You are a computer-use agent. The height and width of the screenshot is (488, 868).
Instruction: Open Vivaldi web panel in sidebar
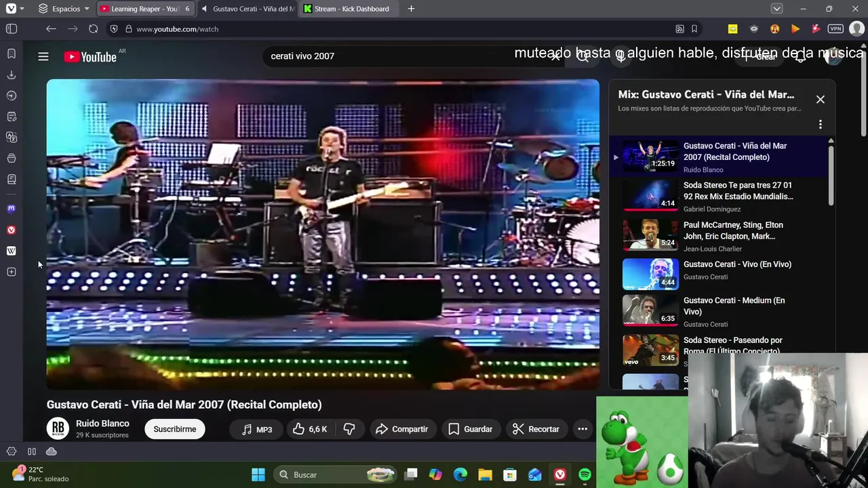12,230
